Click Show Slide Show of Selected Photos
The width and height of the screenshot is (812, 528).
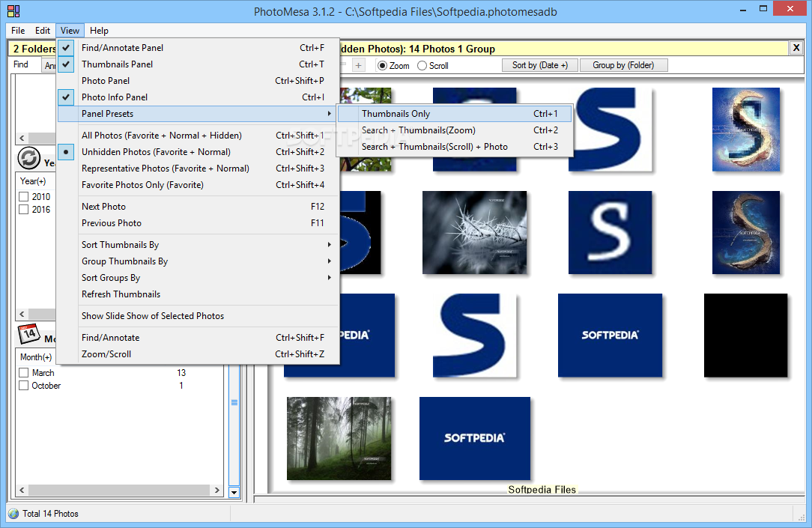click(x=198, y=316)
